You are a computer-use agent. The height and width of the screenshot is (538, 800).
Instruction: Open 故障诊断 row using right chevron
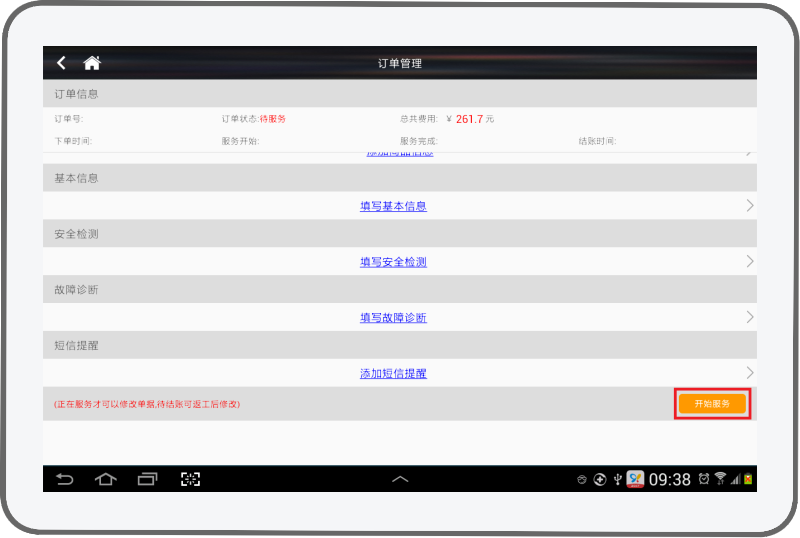(x=749, y=317)
